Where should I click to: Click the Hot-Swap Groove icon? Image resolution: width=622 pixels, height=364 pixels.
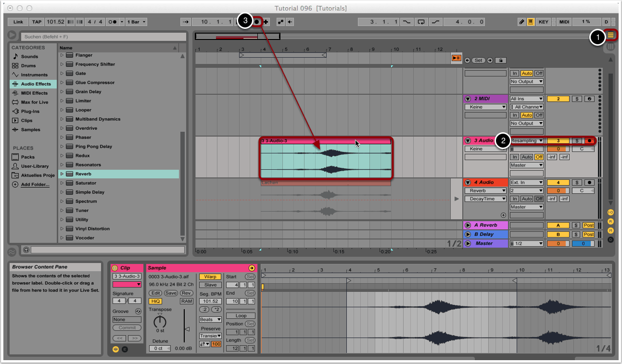click(x=138, y=312)
